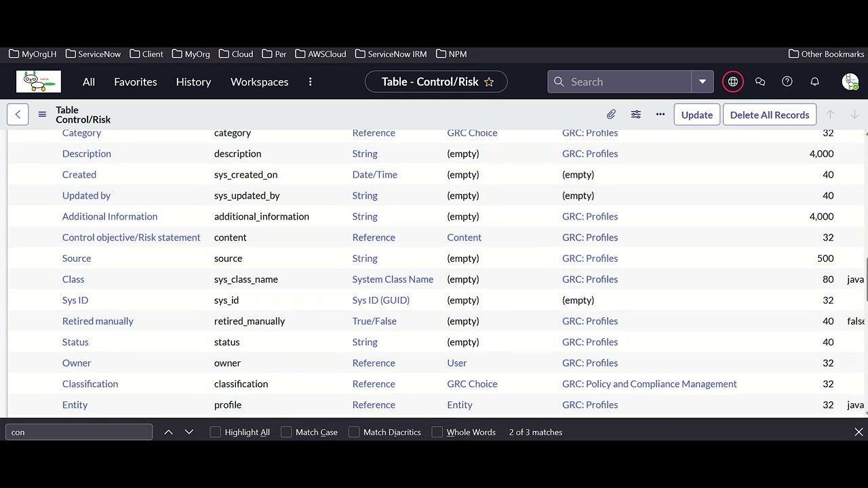Viewport: 868px width, 488px height.
Task: Open the MyOrgLH bookmark folder
Action: tap(33, 54)
